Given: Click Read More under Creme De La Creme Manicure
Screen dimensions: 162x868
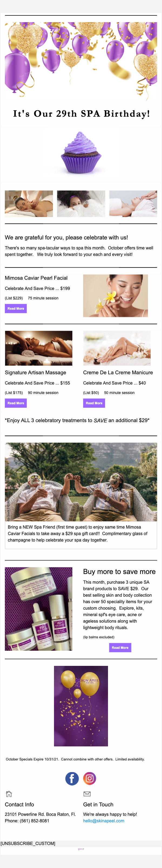Looking at the screenshot, I should pos(94,403).
